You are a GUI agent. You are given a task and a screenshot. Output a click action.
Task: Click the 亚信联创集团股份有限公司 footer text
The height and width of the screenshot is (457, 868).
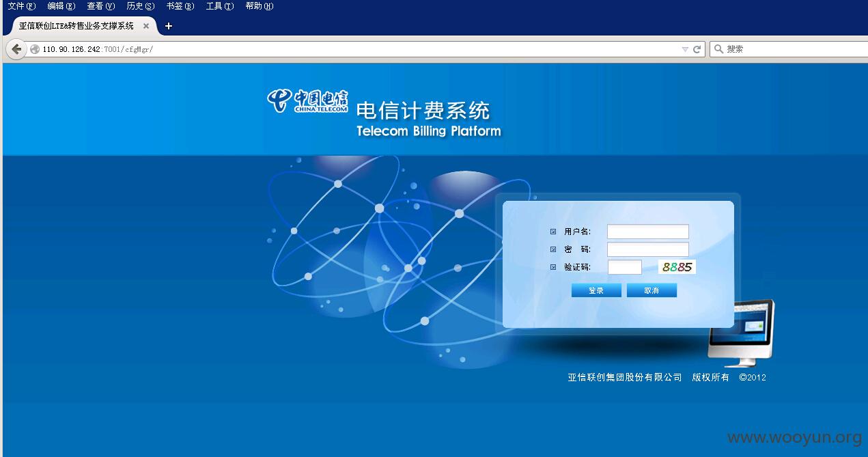point(624,377)
